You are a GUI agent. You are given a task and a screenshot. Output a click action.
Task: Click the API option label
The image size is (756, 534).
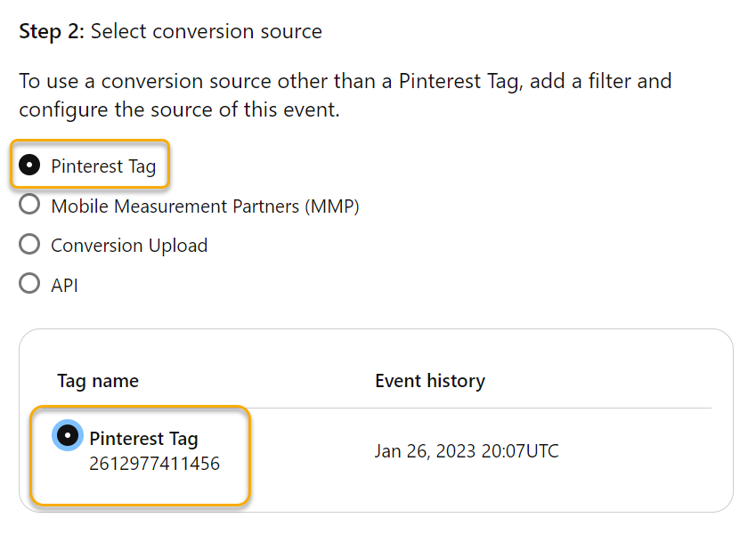coord(64,285)
